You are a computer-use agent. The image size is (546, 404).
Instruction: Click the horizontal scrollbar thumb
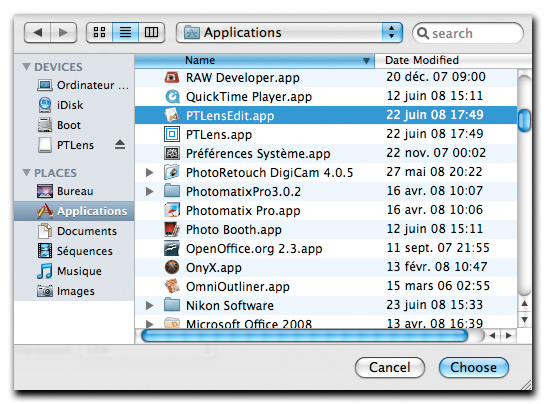click(305, 336)
